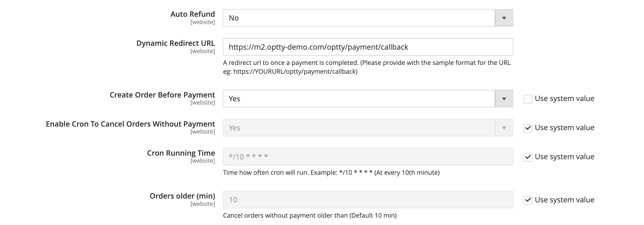This screenshot has width=644, height=225.
Task: Uncheck system value for Enable Cron setting
Action: [528, 128]
